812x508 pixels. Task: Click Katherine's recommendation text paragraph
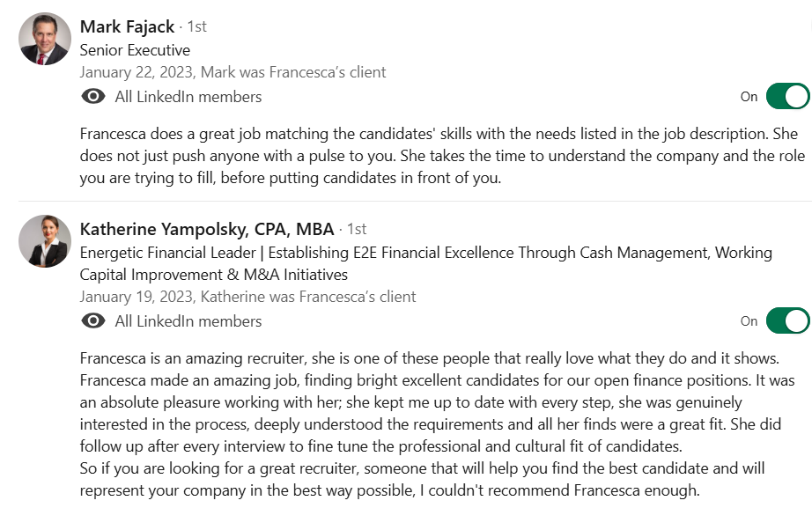click(x=437, y=424)
